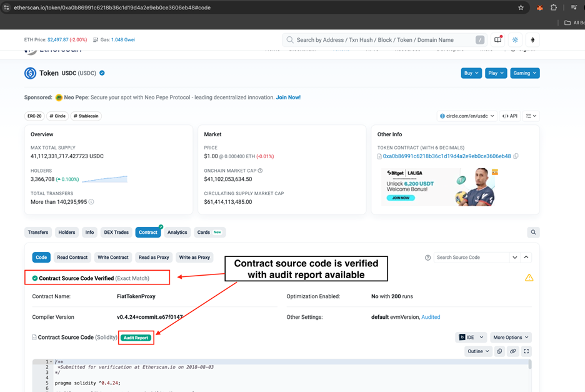Click the API button

coord(509,116)
